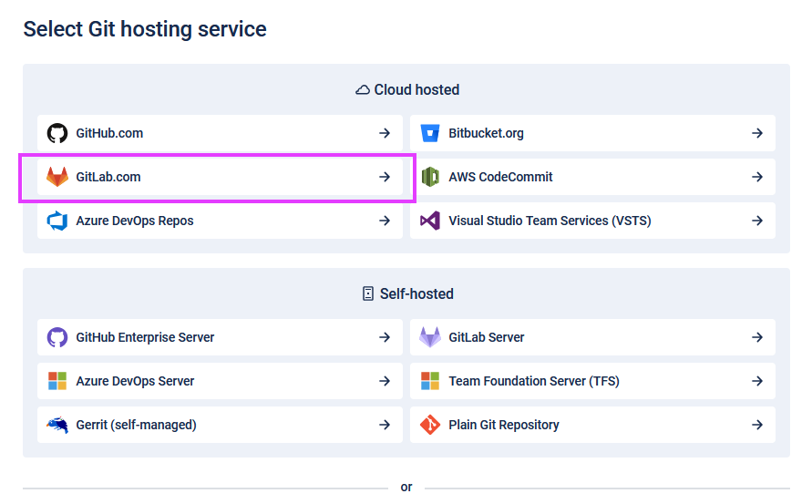Click the arrow on the GitLab.com row
The width and height of the screenshot is (812, 504).
coord(385,177)
